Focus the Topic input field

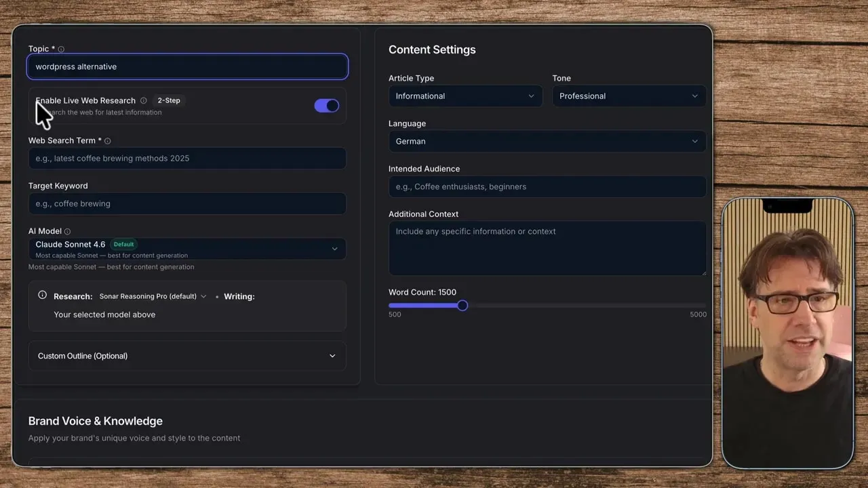click(187, 66)
